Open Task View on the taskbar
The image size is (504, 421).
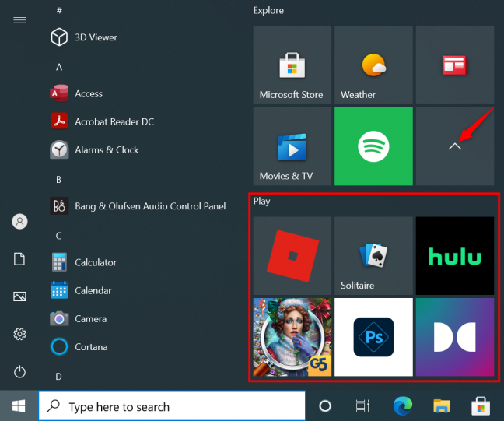[362, 406]
